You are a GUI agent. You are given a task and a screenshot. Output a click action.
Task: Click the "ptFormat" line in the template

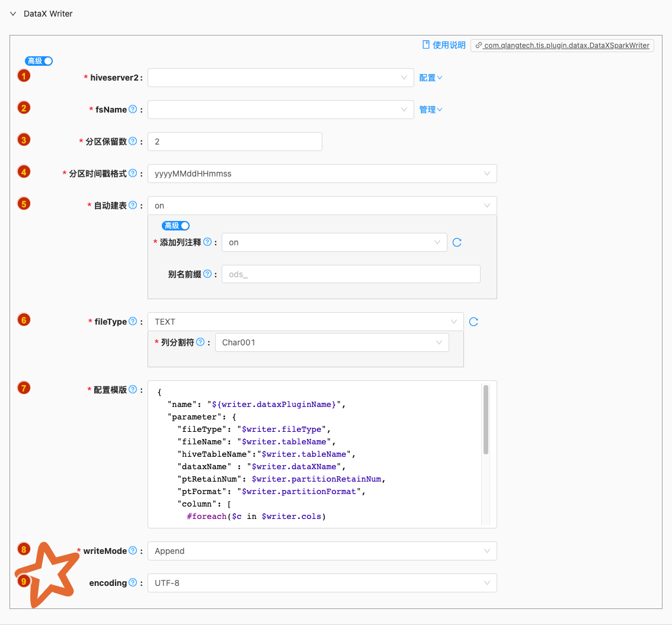272,491
